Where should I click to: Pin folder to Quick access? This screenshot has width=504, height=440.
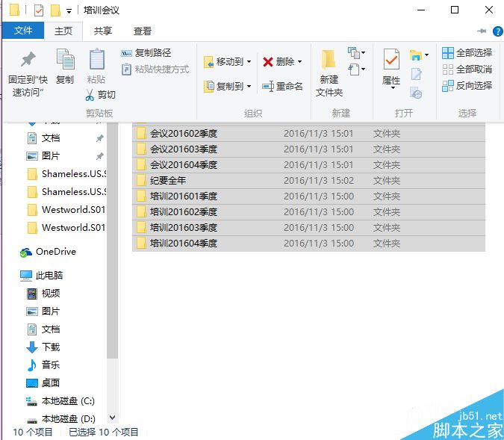point(28,74)
